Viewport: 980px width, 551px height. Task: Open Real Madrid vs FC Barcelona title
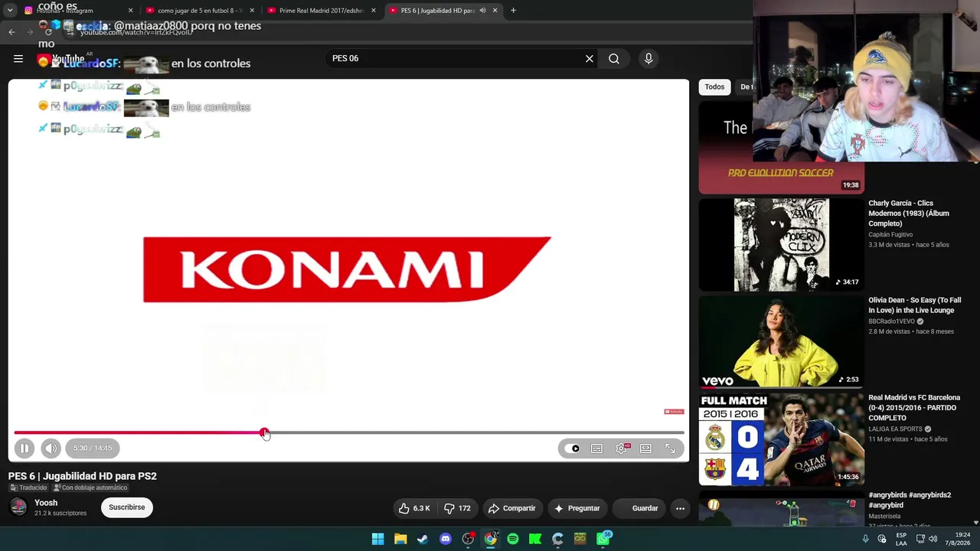(914, 408)
